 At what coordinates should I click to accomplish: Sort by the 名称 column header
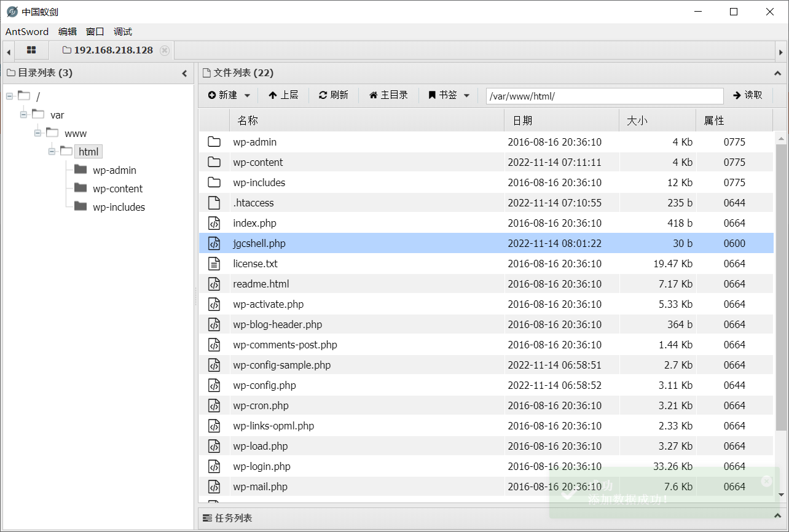point(367,120)
